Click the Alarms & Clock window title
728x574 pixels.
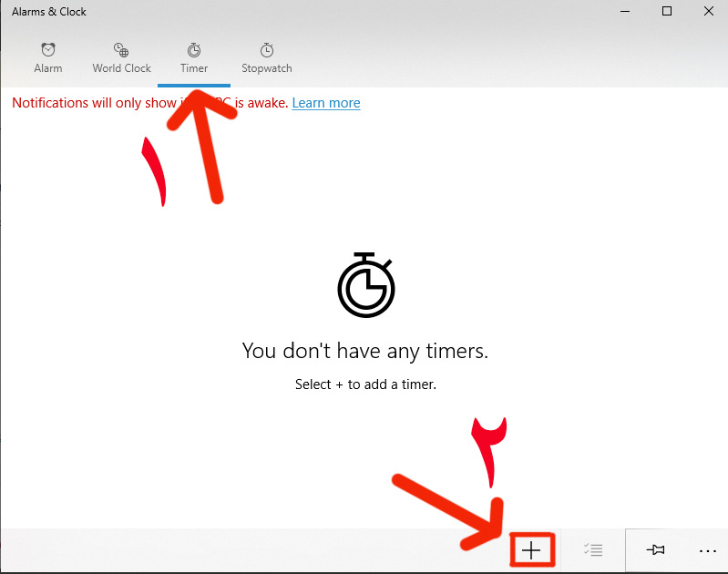point(49,12)
